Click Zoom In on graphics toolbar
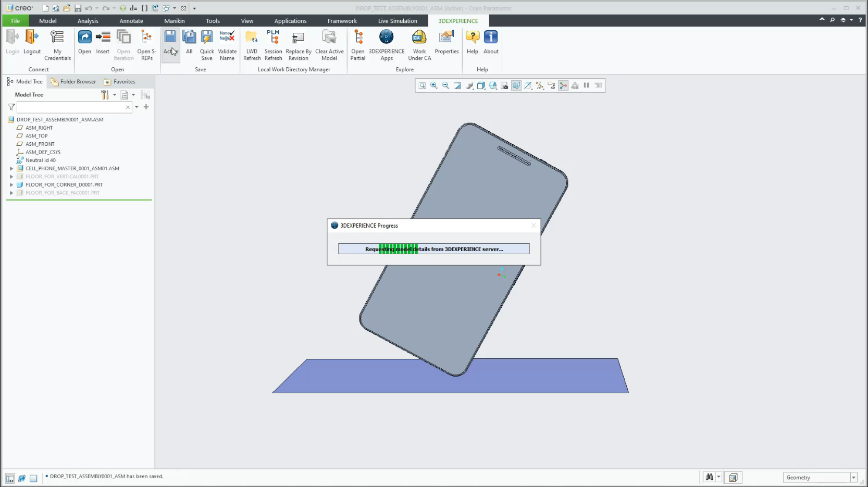 tap(434, 85)
